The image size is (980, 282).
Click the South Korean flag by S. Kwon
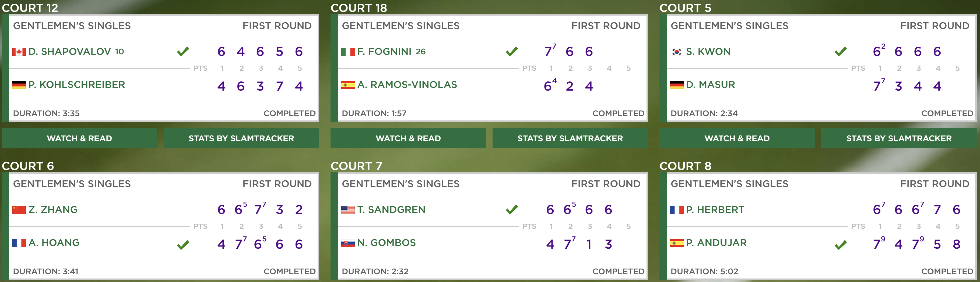pos(676,52)
